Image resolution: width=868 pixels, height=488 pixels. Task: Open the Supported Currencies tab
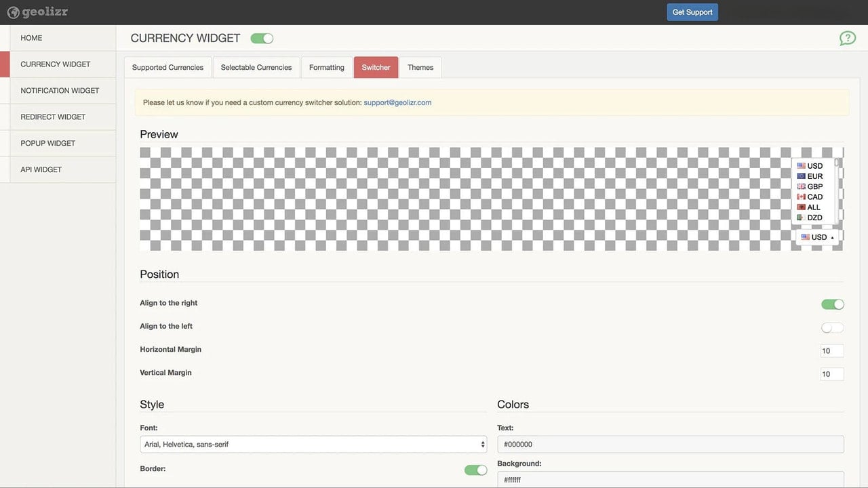(167, 67)
